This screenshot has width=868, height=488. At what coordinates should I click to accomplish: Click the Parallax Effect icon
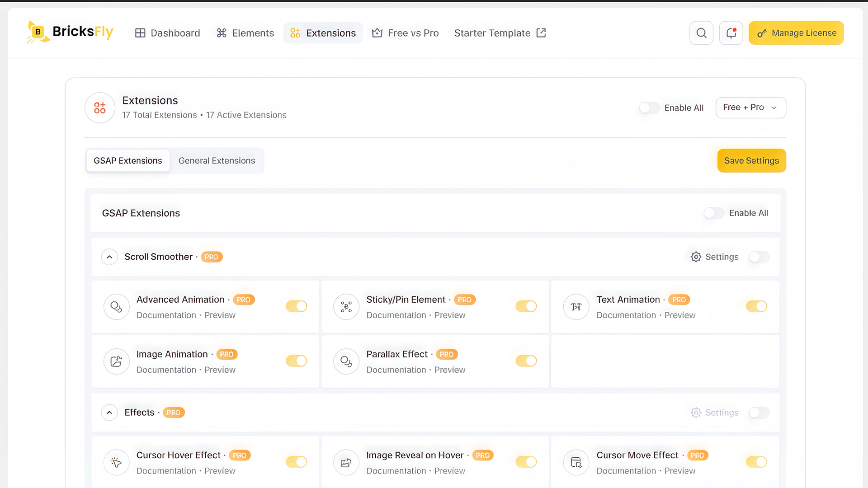click(346, 361)
